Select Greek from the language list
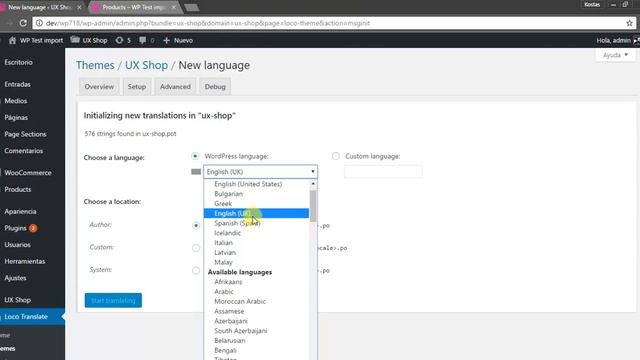Screen dimensions: 640x360 (256, 204)
